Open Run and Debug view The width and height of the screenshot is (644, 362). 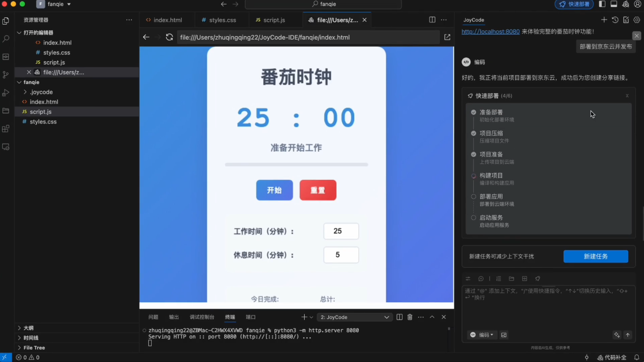6,93
